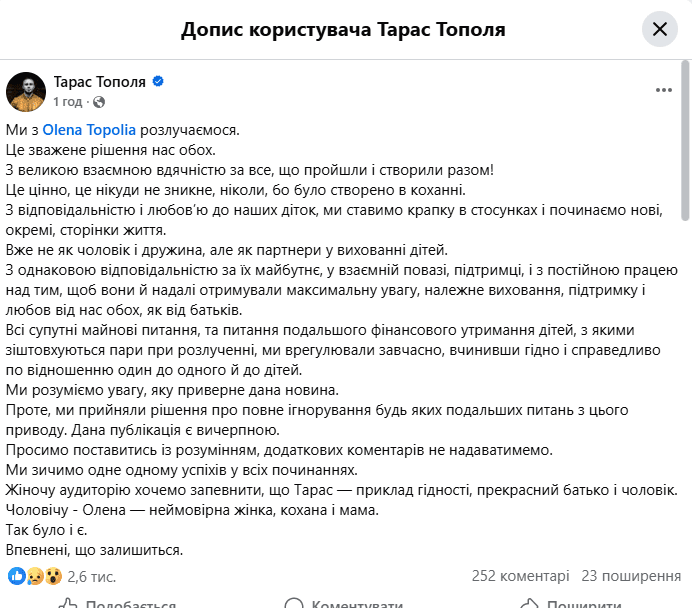Click the blue like reaction icon
The image size is (692, 608).
tap(17, 576)
